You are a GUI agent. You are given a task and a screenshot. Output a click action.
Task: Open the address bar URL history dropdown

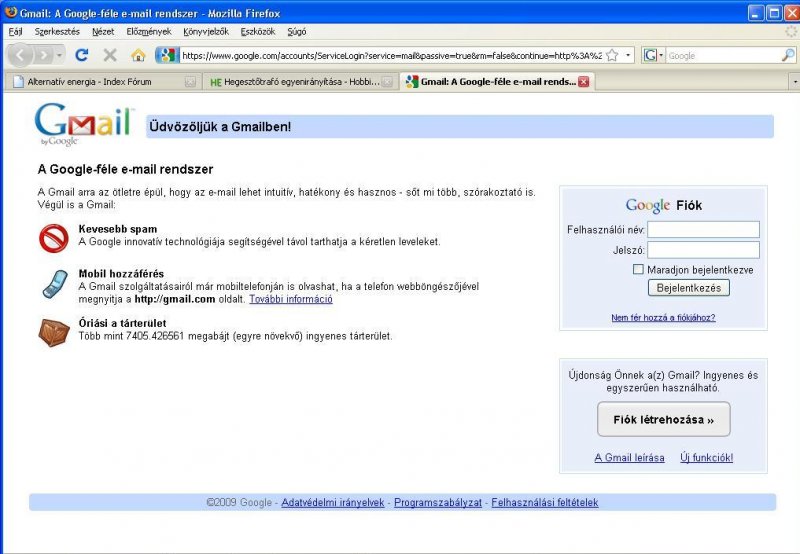(628, 55)
